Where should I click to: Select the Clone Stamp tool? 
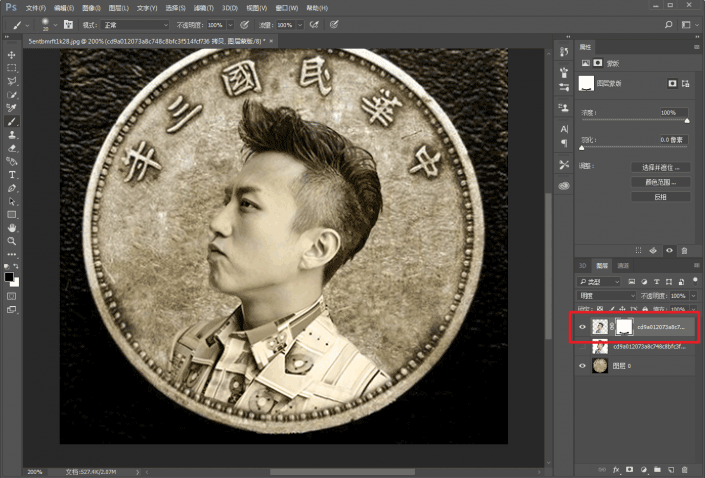[12, 135]
